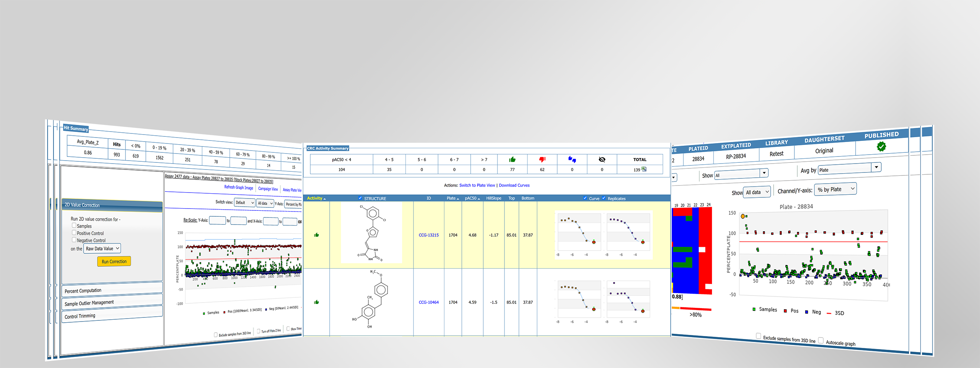Screen dimensions: 980x368
Task: Click the first Re-Scale Y-Axis input field
Action: pos(217,220)
